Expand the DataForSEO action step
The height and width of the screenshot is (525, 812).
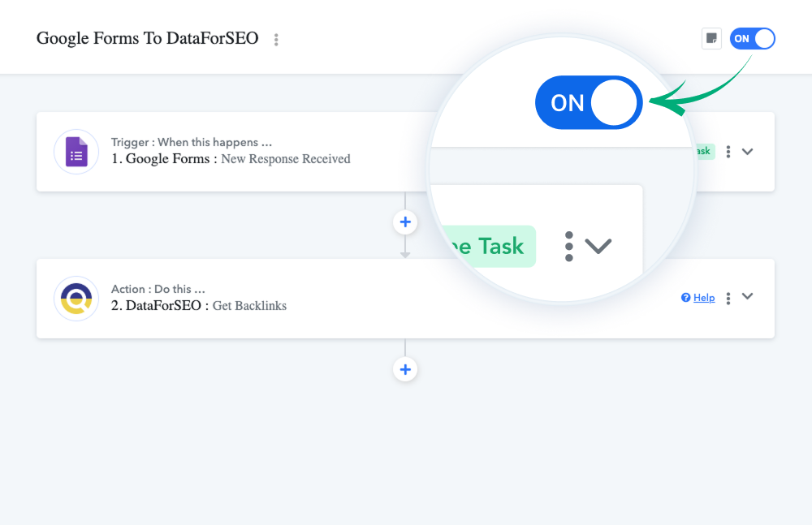pos(747,296)
